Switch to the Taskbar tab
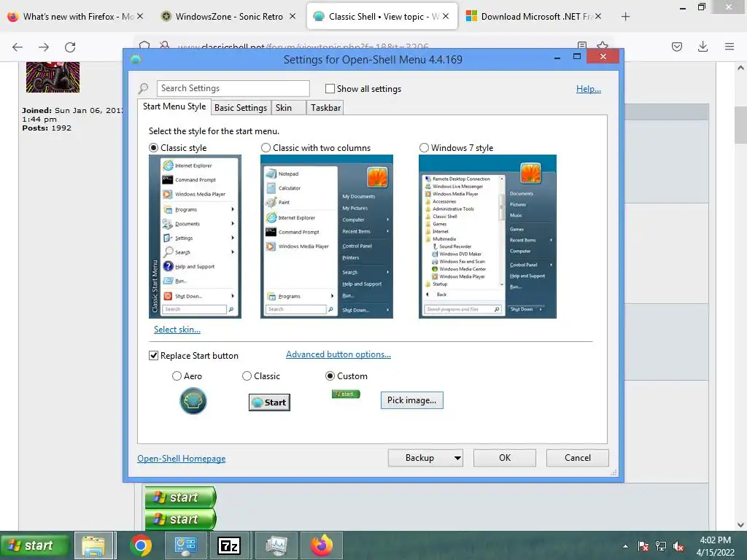Image resolution: width=747 pixels, height=560 pixels. [325, 108]
